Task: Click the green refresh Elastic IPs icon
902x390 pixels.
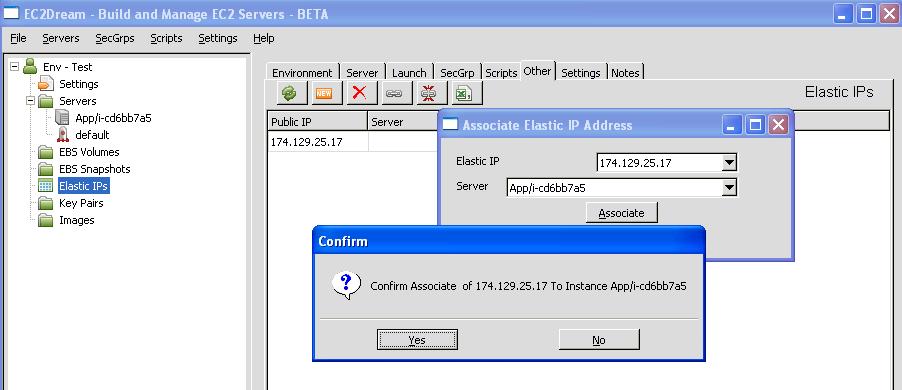Action: pyautogui.click(x=291, y=93)
